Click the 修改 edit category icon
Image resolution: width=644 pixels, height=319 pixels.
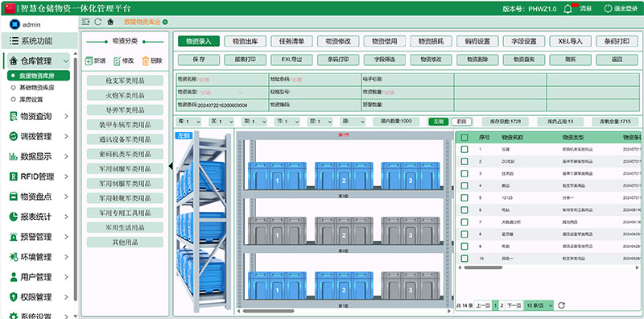coord(117,61)
